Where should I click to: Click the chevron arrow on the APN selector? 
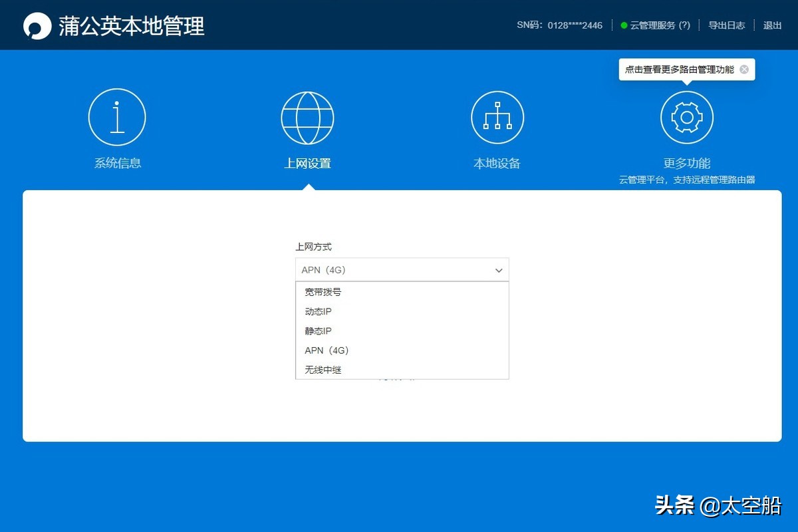499,270
